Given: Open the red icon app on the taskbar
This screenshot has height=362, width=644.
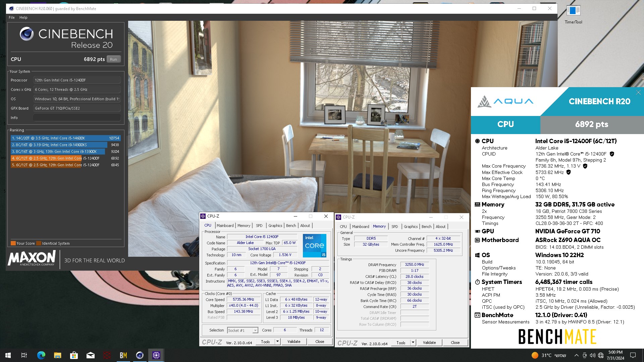Looking at the screenshot, I should (107, 355).
